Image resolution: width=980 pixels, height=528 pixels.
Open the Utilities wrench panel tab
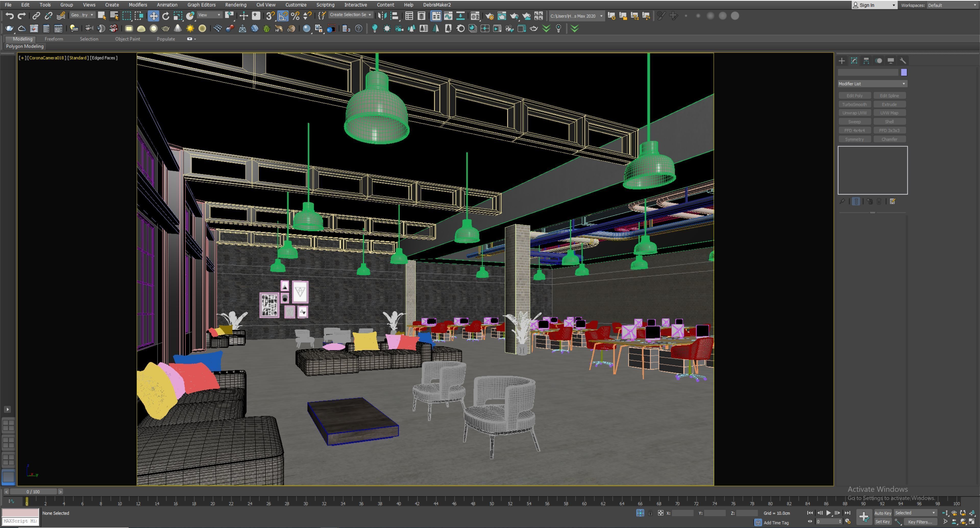903,61
